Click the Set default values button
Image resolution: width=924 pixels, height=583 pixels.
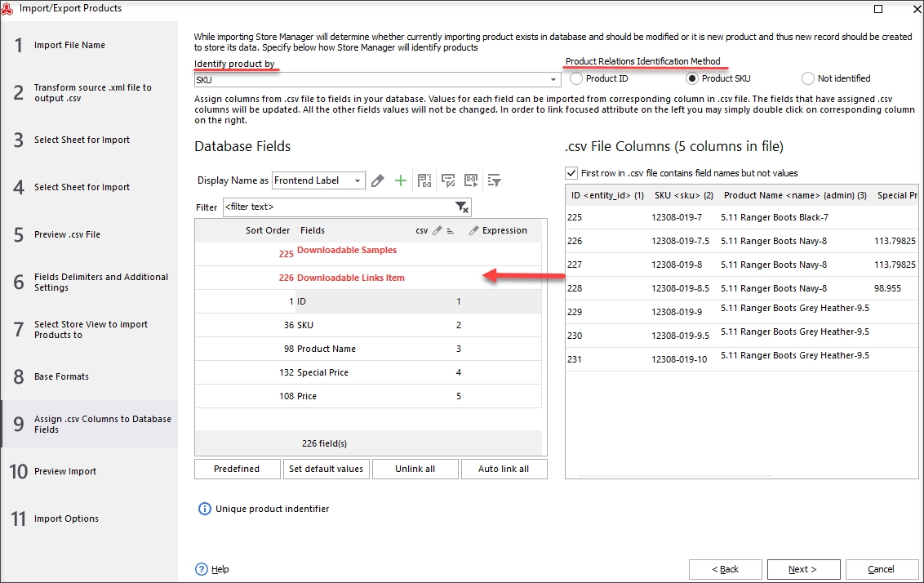point(326,469)
